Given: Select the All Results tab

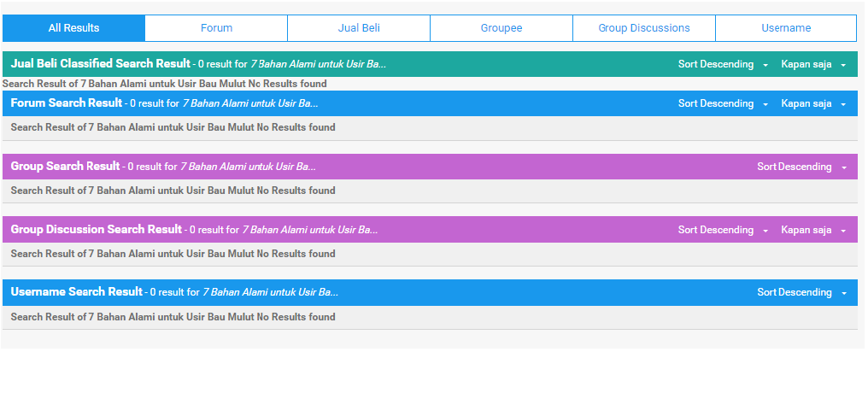Looking at the screenshot, I should pyautogui.click(x=73, y=28).
